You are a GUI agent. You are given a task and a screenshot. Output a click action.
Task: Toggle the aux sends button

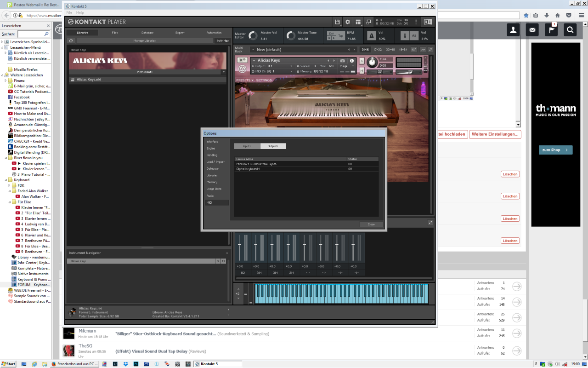point(422,50)
